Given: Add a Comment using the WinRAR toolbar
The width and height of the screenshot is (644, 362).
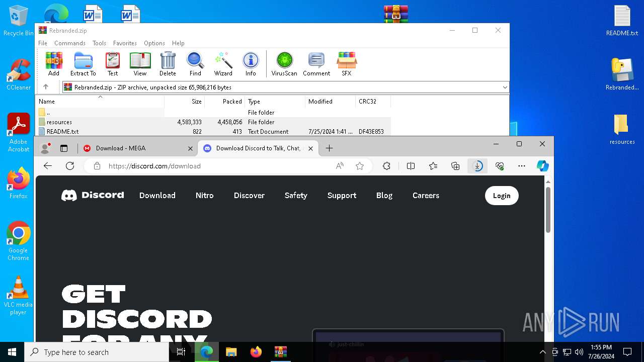Looking at the screenshot, I should click(316, 64).
